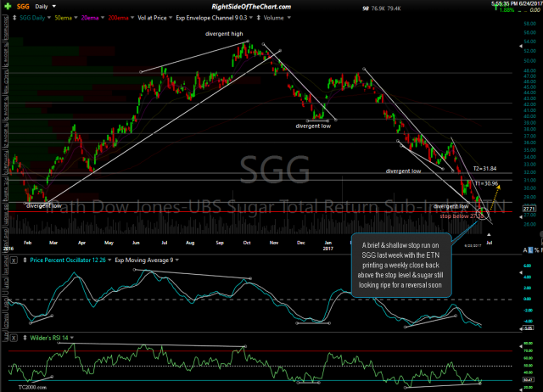Click the T1=30.96 target label
The height and width of the screenshot is (392, 543).
[486, 183]
